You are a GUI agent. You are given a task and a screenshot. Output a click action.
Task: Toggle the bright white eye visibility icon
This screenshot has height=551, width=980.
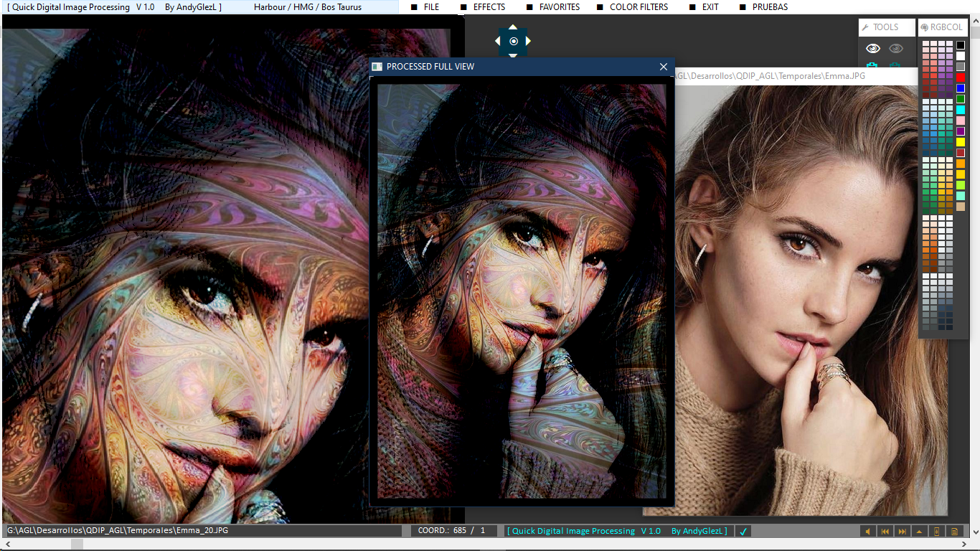pos(872,49)
